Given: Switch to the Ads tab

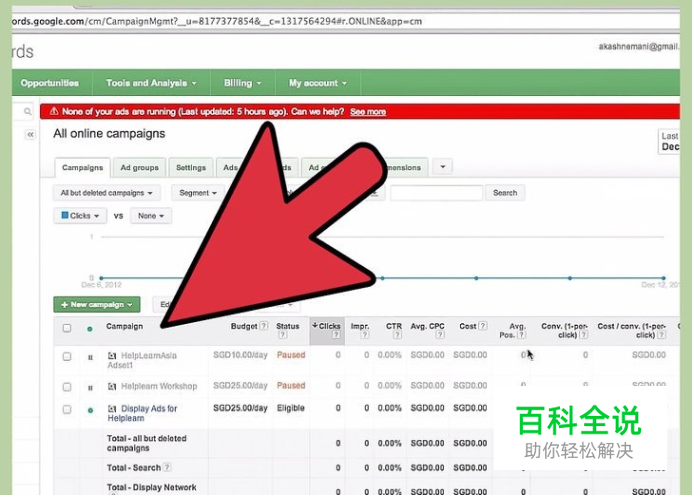Looking at the screenshot, I should [x=230, y=168].
